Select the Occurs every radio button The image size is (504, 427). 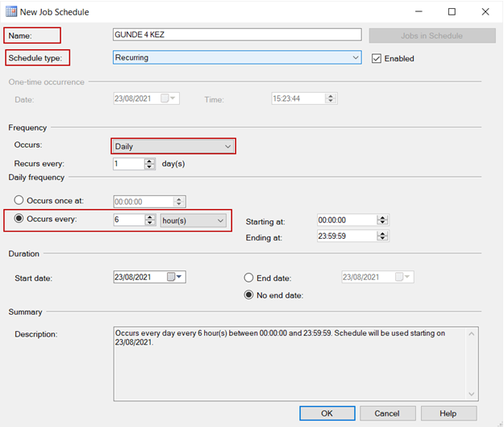click(19, 219)
